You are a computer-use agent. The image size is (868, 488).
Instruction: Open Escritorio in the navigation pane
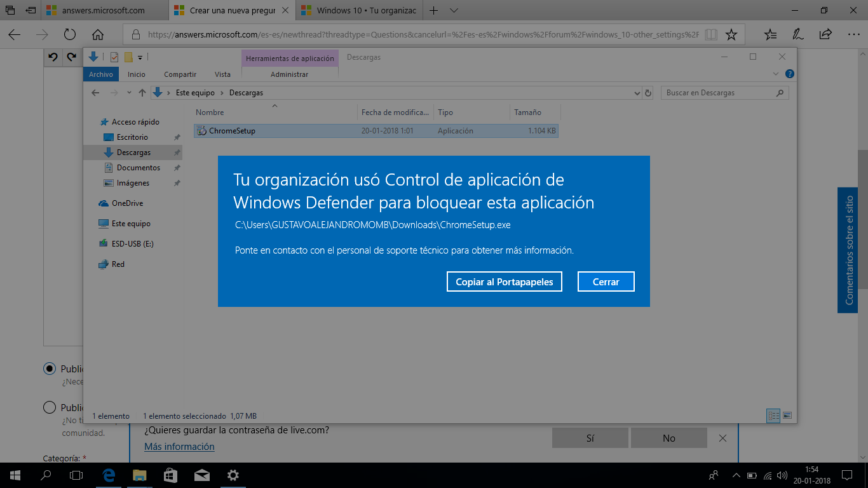pos(132,137)
